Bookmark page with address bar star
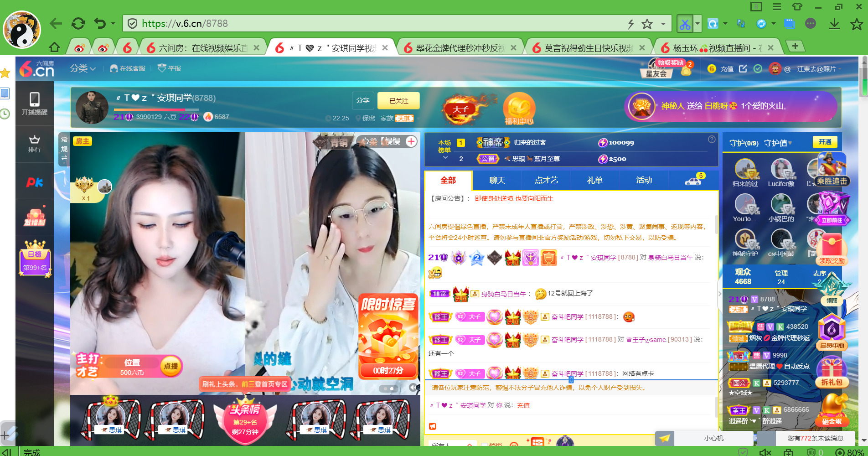 (647, 24)
